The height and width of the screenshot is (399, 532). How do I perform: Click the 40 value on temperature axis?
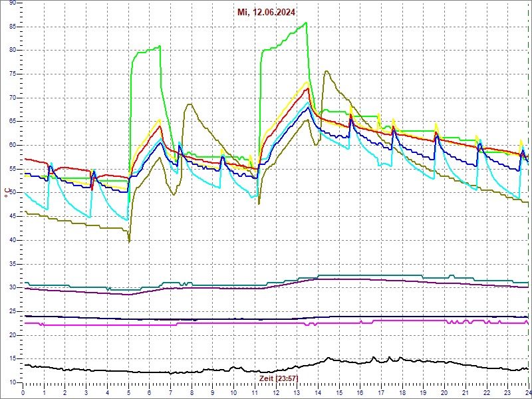coord(13,240)
